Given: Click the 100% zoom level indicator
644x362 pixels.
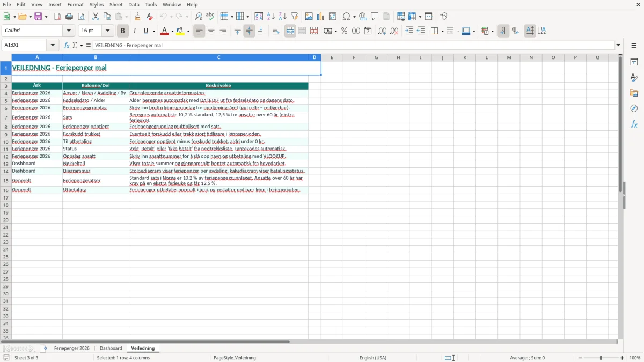Looking at the screenshot, I should (x=635, y=358).
